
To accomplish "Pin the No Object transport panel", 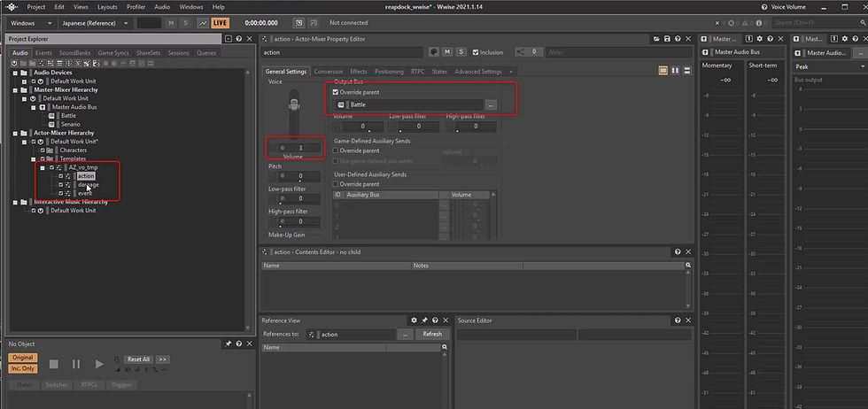I will coord(229,343).
